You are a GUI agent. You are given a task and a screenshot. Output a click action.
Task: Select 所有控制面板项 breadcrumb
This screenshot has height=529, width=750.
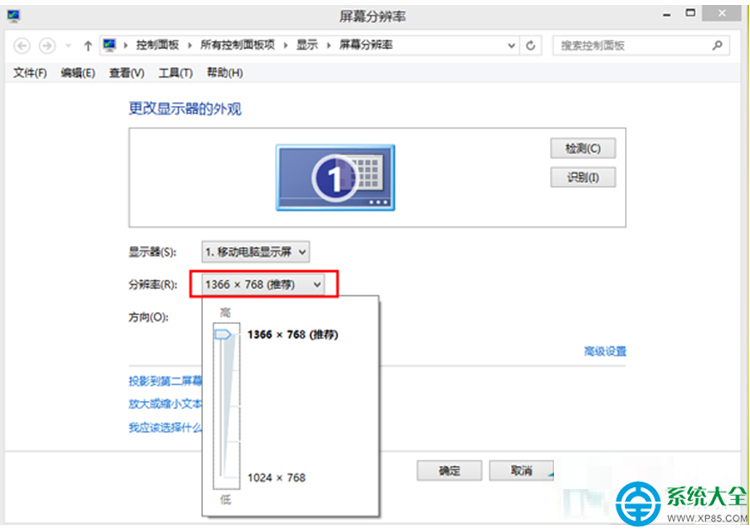237,45
